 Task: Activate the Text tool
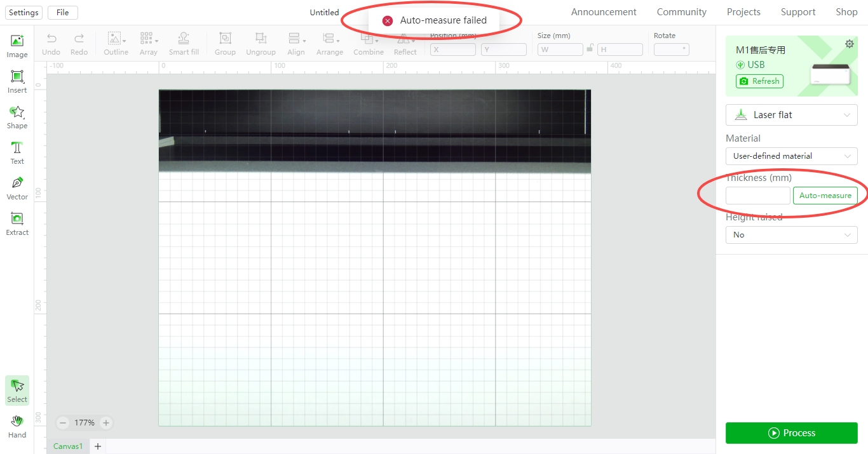click(17, 152)
